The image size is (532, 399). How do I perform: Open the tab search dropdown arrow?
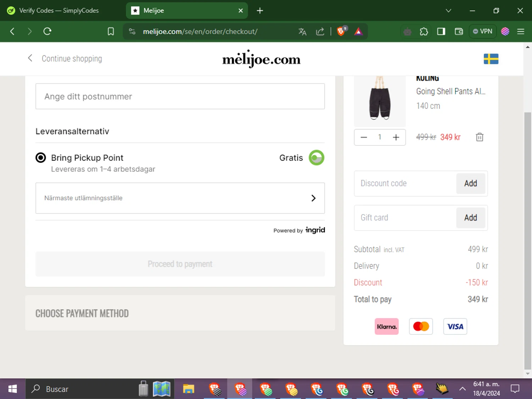point(448,11)
